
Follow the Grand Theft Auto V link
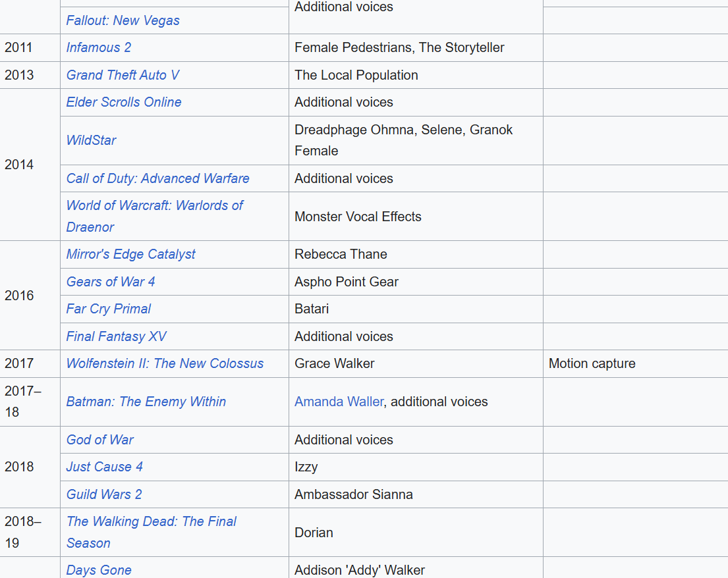pos(123,75)
